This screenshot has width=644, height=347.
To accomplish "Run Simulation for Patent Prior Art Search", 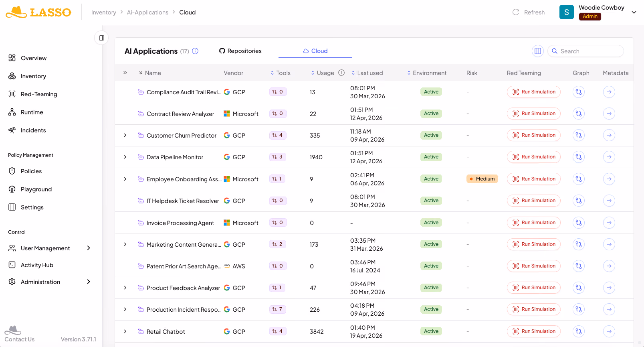I will pos(533,266).
